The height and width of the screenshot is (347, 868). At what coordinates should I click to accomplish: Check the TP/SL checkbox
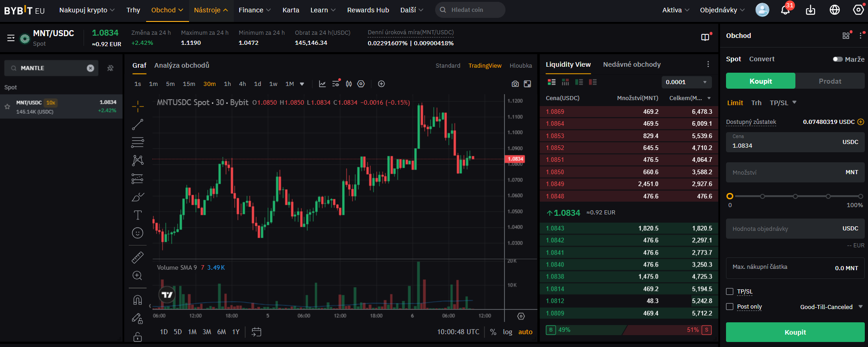tap(730, 292)
